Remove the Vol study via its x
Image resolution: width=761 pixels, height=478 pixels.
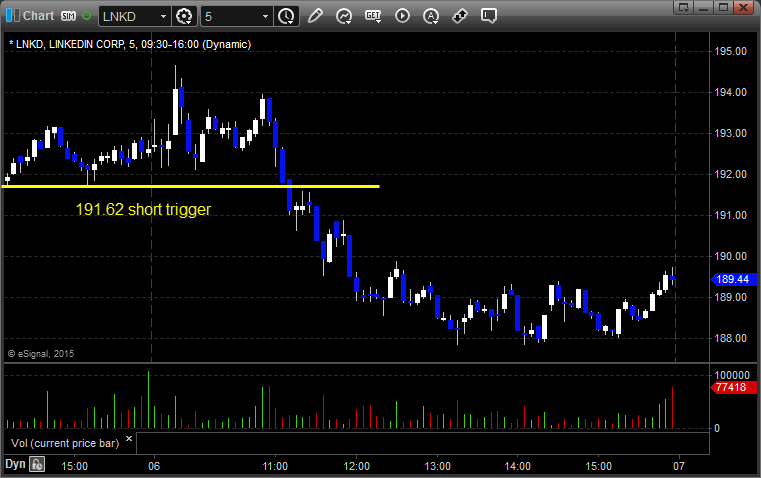[x=129, y=439]
